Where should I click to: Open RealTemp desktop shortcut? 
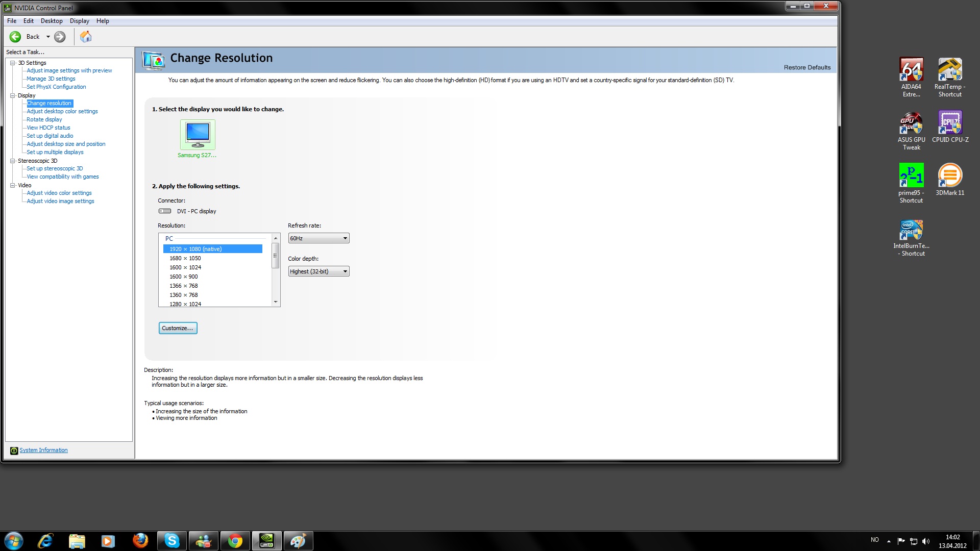click(x=950, y=77)
